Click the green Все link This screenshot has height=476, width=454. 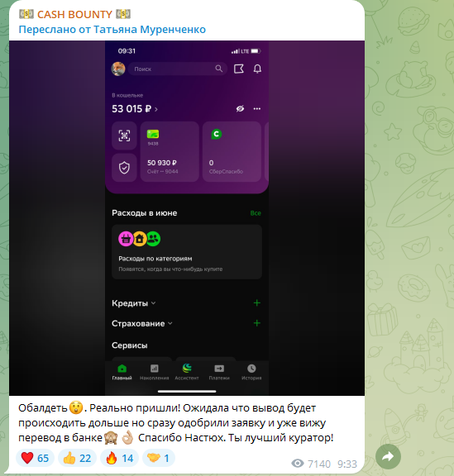click(256, 213)
